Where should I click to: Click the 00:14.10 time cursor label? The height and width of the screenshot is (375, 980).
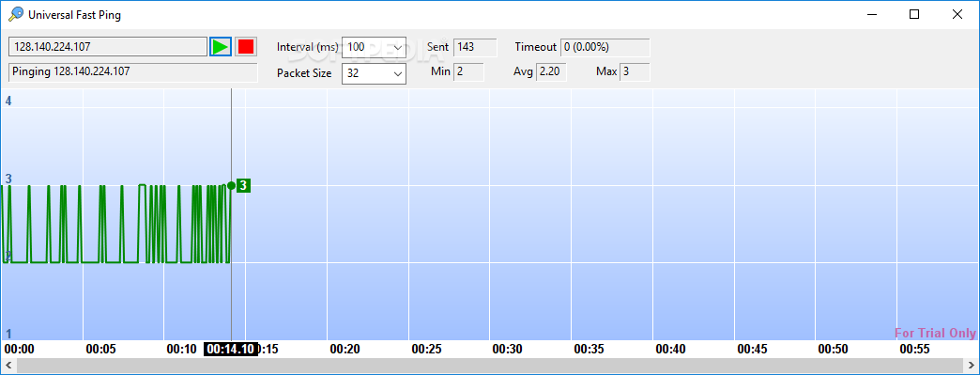pos(231,350)
